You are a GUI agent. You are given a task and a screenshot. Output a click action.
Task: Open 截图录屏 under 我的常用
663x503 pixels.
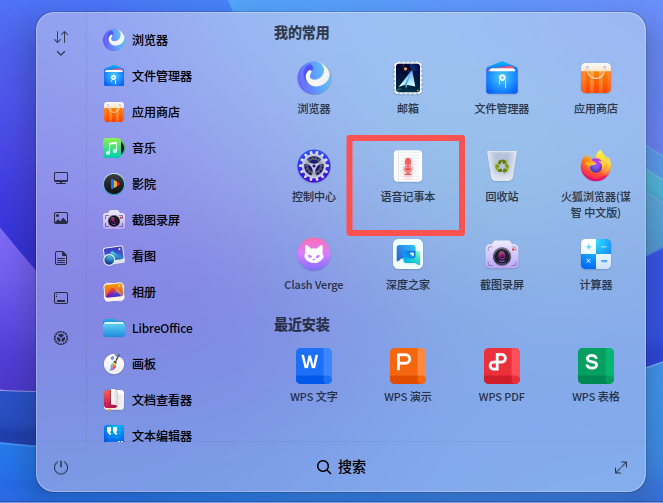(502, 264)
